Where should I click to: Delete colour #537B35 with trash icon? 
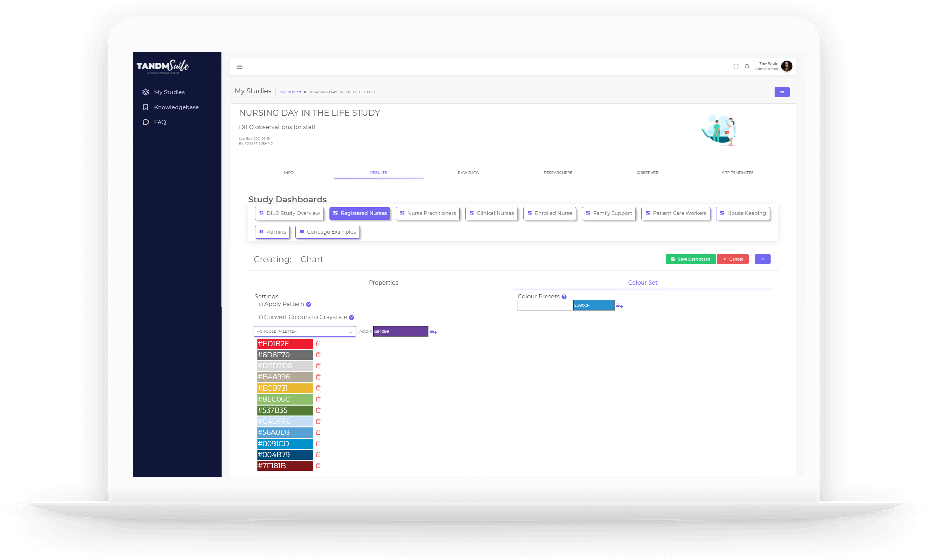[318, 410]
